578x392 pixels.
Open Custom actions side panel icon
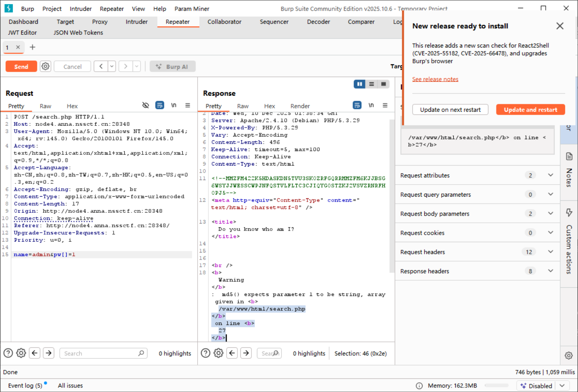(569, 213)
